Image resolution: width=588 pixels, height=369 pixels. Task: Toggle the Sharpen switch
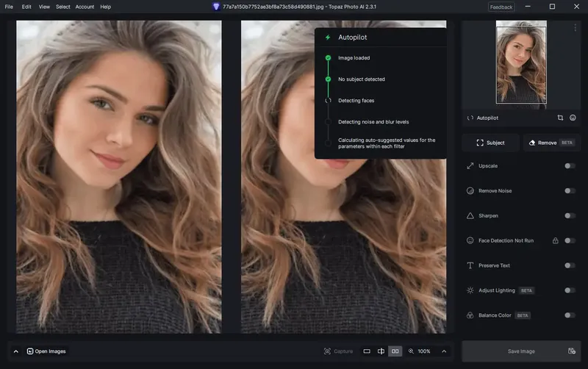570,215
